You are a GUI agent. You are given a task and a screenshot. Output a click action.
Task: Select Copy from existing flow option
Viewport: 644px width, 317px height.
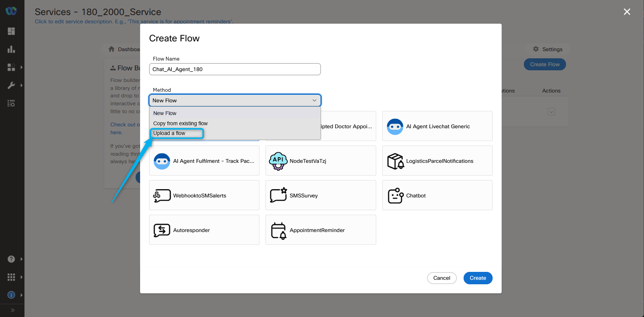point(180,123)
